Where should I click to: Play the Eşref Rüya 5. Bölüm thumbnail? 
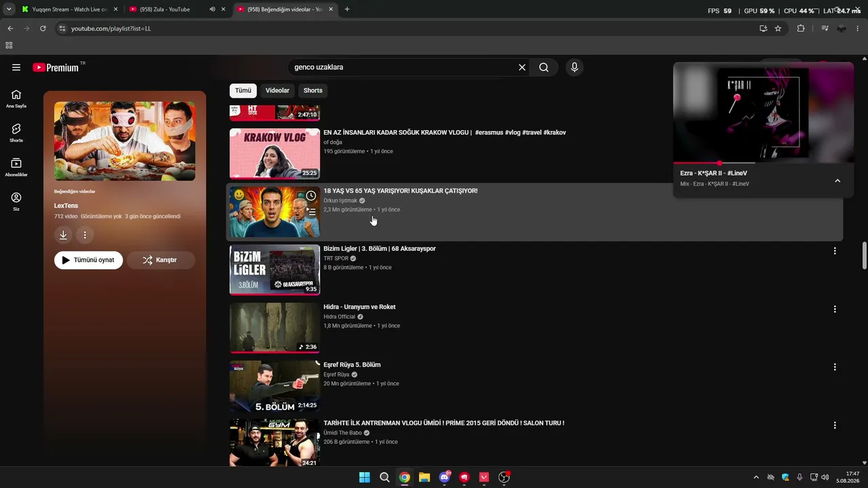pyautogui.click(x=275, y=386)
